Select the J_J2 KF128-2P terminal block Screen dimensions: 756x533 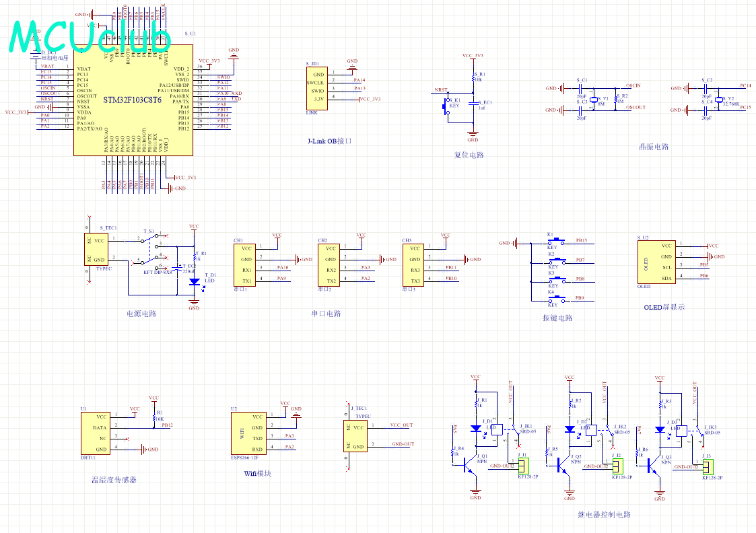coord(617,466)
